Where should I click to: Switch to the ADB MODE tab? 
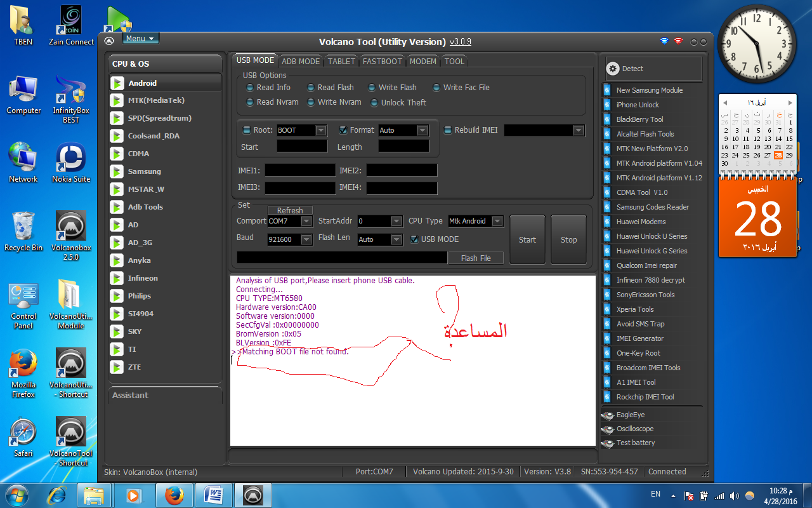click(x=301, y=61)
